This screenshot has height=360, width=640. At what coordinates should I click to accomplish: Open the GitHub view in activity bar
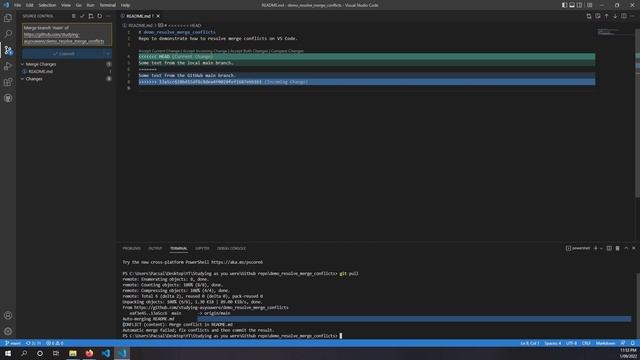[x=8, y=98]
